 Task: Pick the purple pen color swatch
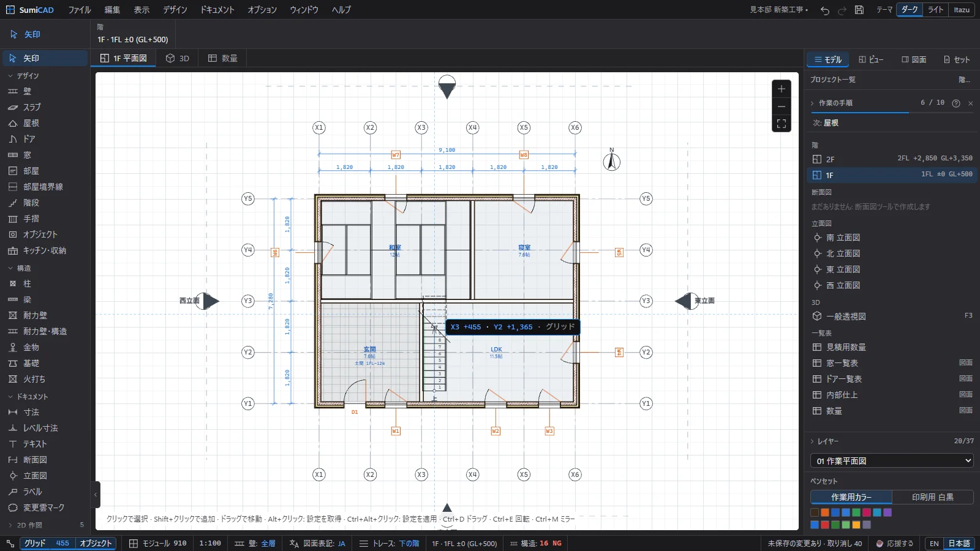click(888, 512)
